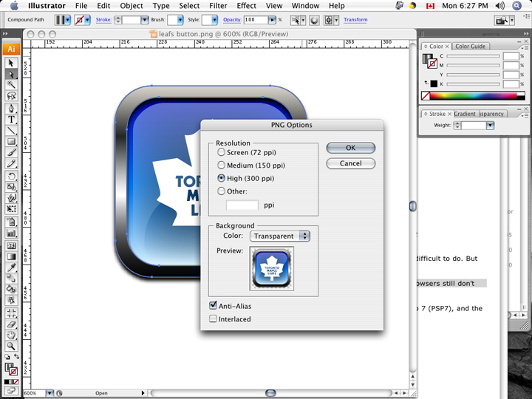Click the Swap Fill and Stroke arrow
Image resolution: width=532 pixels, height=399 pixels.
point(16,357)
